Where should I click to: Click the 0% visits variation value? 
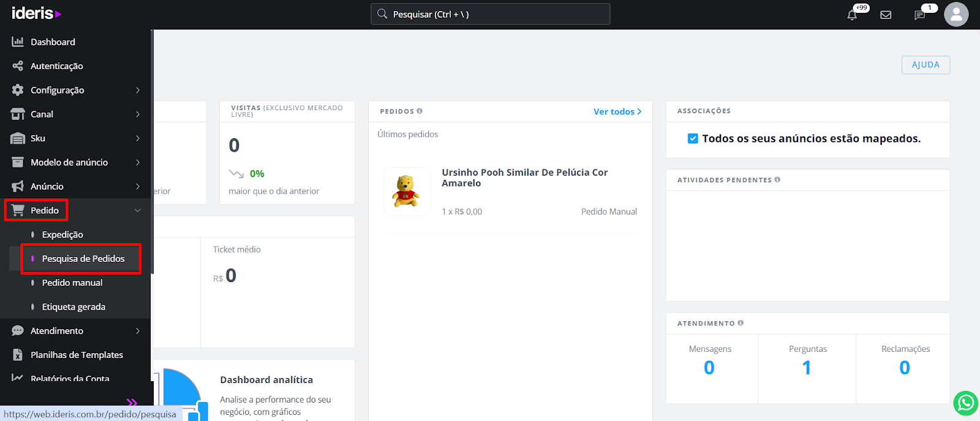point(257,174)
